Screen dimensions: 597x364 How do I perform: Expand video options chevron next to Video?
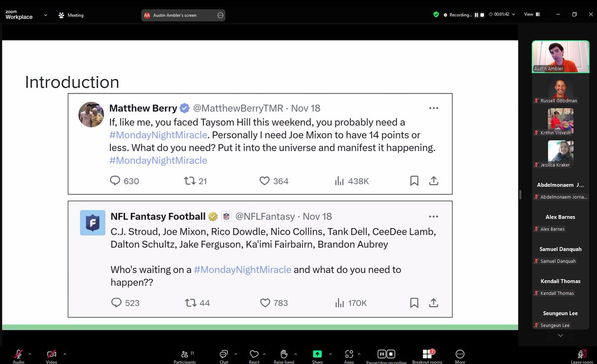(x=65, y=354)
